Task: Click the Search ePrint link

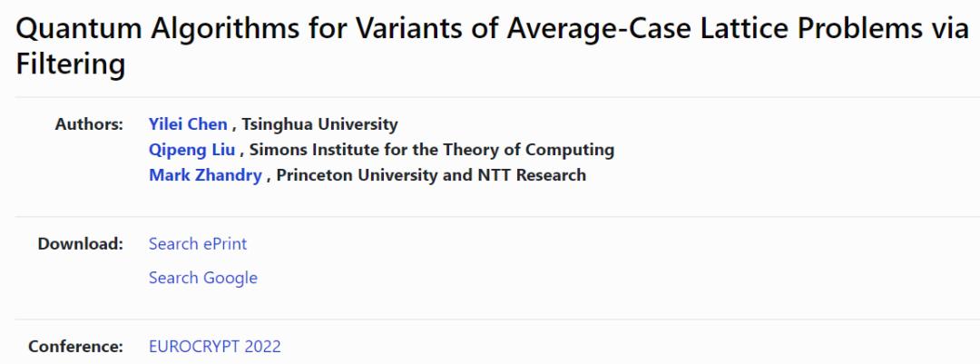Action: [198, 243]
